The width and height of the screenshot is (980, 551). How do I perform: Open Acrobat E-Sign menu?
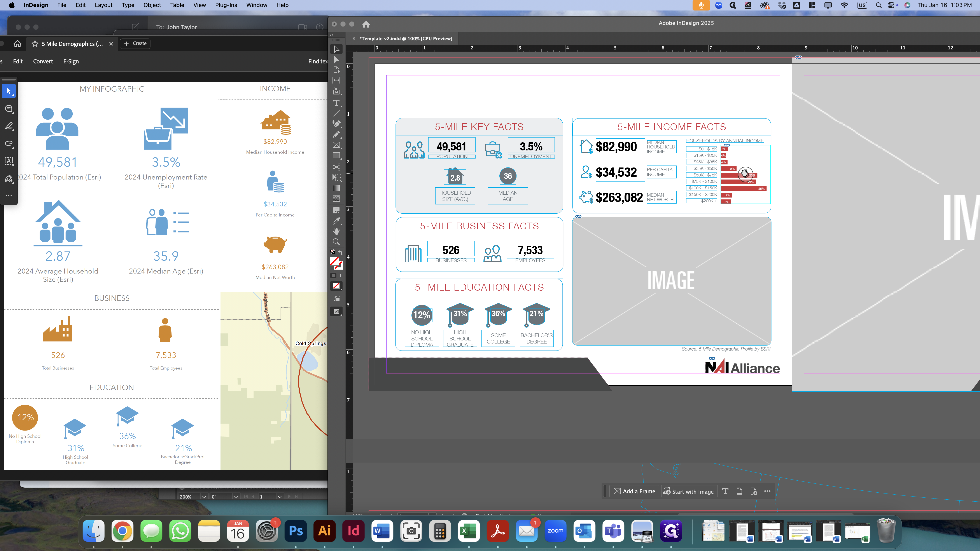(x=71, y=61)
